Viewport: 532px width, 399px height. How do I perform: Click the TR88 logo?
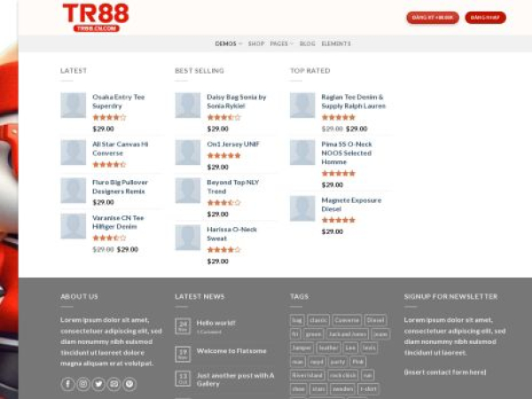click(96, 18)
